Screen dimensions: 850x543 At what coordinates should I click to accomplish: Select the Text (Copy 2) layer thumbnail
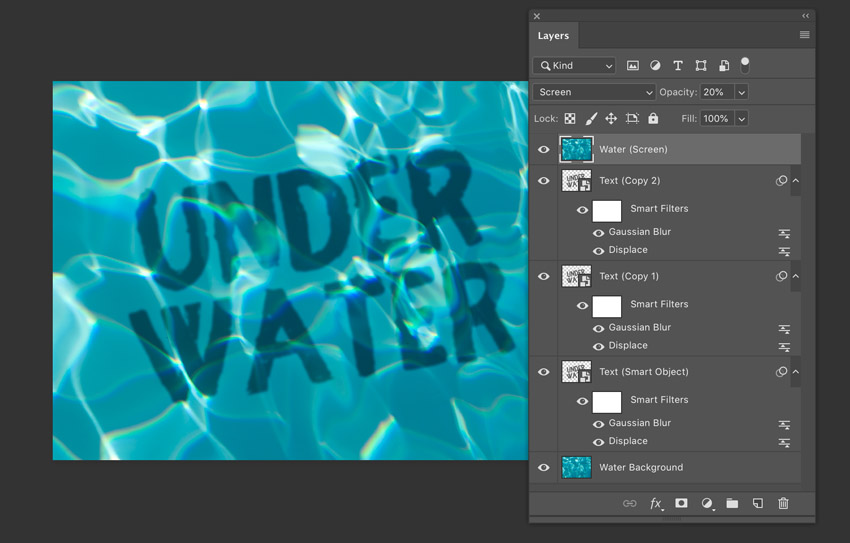[x=576, y=180]
